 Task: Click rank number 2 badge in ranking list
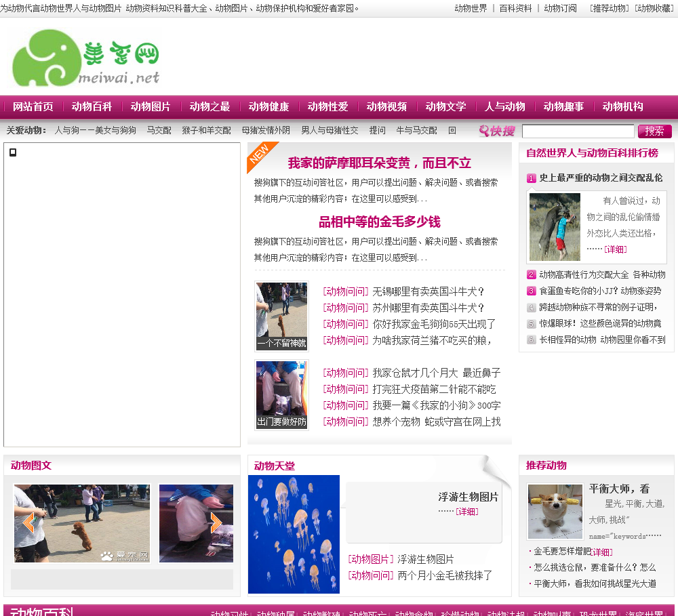pos(532,274)
